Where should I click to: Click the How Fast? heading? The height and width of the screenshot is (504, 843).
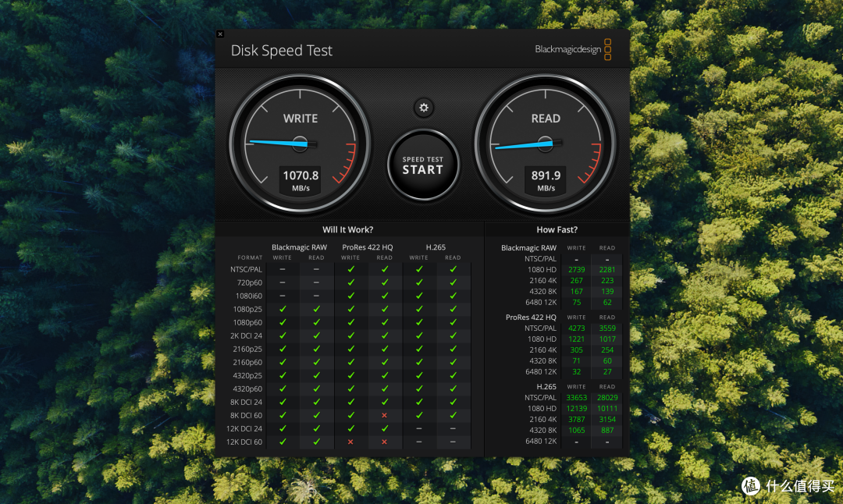[x=557, y=229]
